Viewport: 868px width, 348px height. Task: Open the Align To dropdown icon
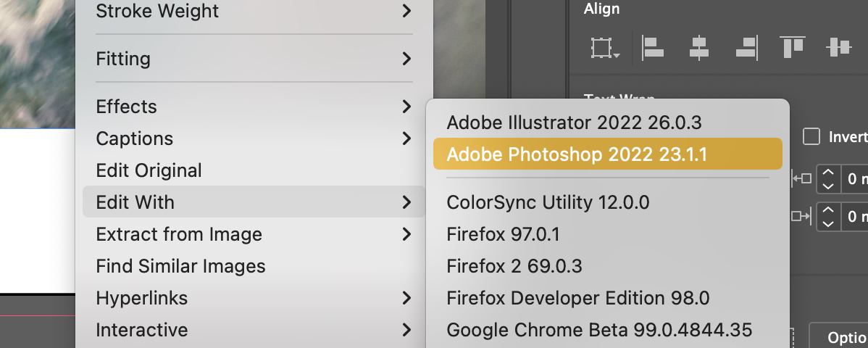click(x=605, y=48)
